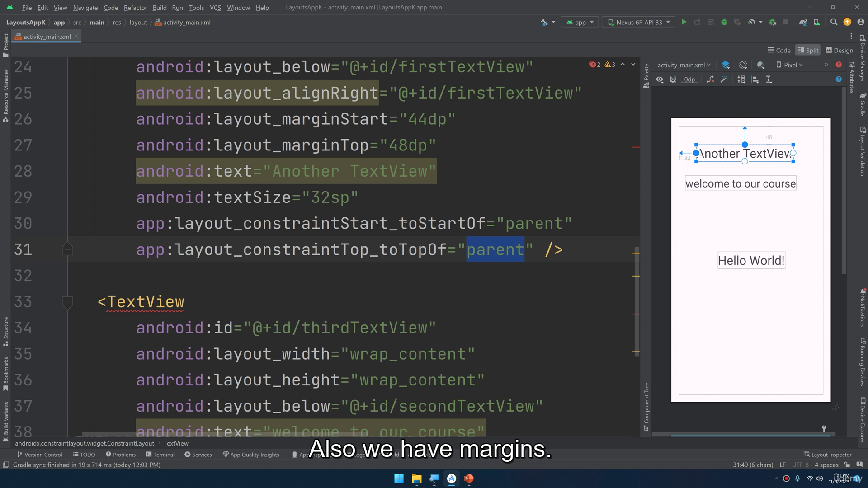Switch editor to Design view mode
This screenshot has width=868, height=488.
click(x=839, y=50)
